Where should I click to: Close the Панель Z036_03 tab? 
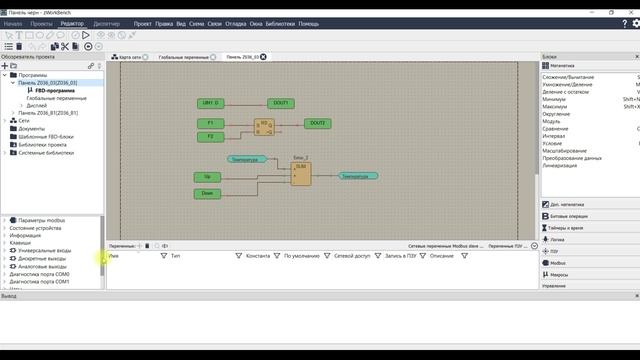point(263,57)
